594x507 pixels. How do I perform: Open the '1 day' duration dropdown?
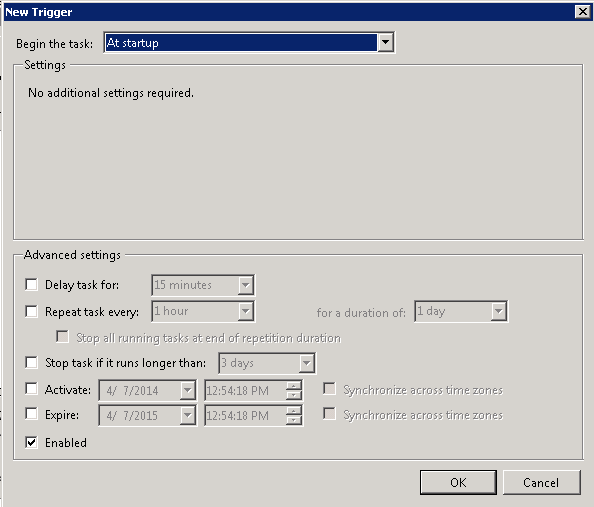499,311
